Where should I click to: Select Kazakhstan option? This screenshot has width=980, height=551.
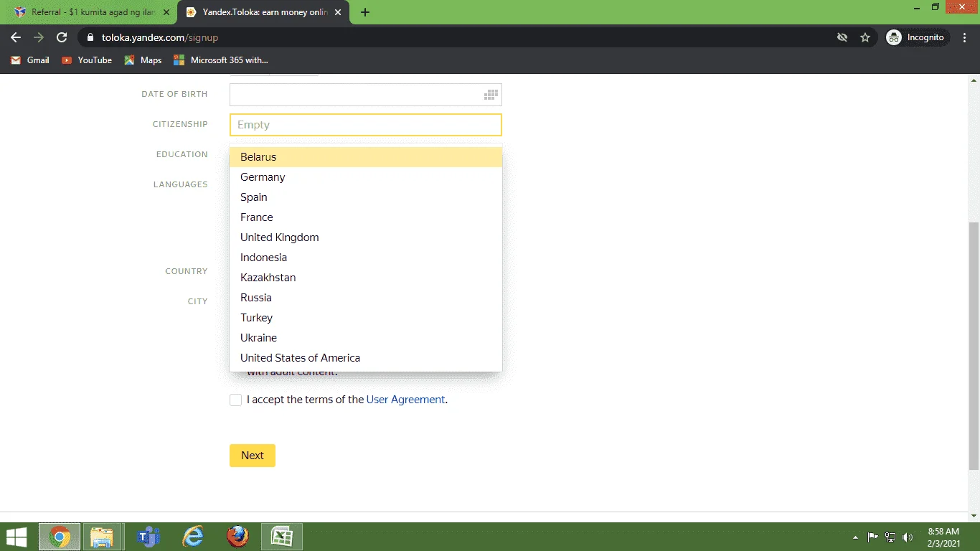(366, 278)
